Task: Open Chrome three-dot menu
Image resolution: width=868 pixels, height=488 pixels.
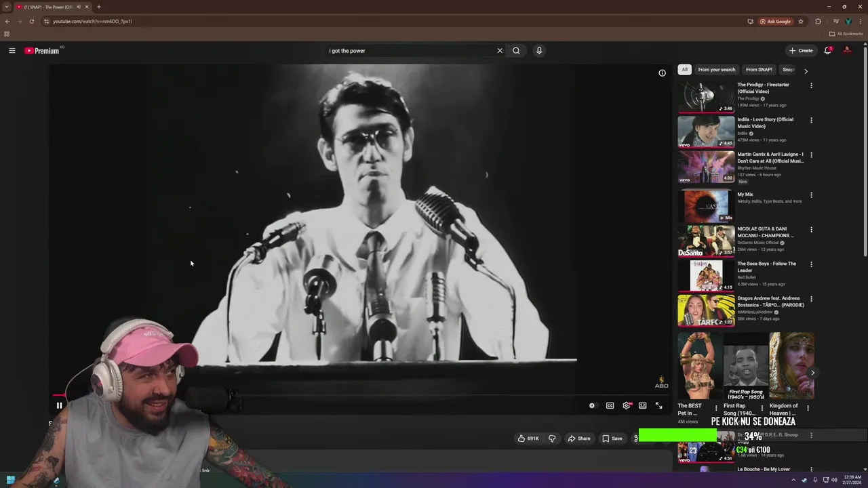Action: click(x=861, y=21)
